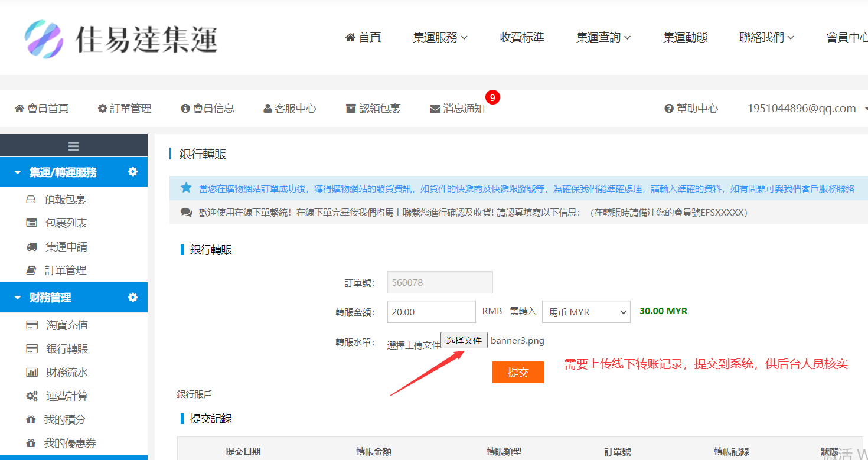Expand the 集運服務 dropdown menu
The width and height of the screenshot is (868, 460).
(x=440, y=38)
